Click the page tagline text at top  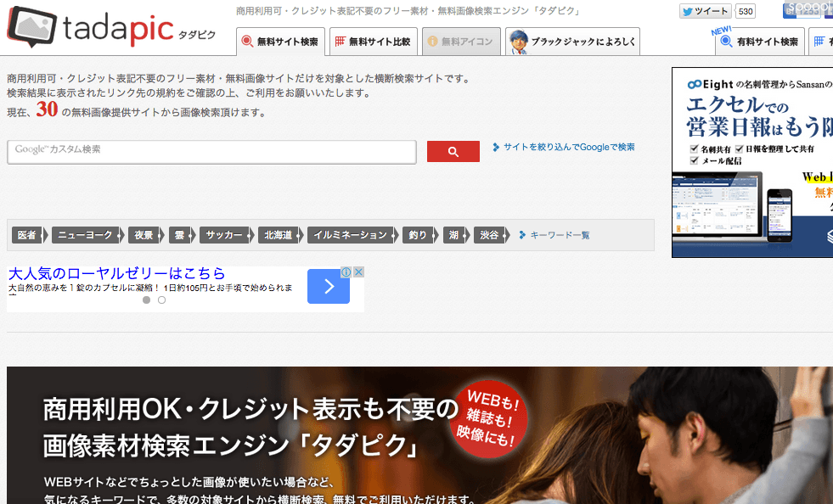408,11
